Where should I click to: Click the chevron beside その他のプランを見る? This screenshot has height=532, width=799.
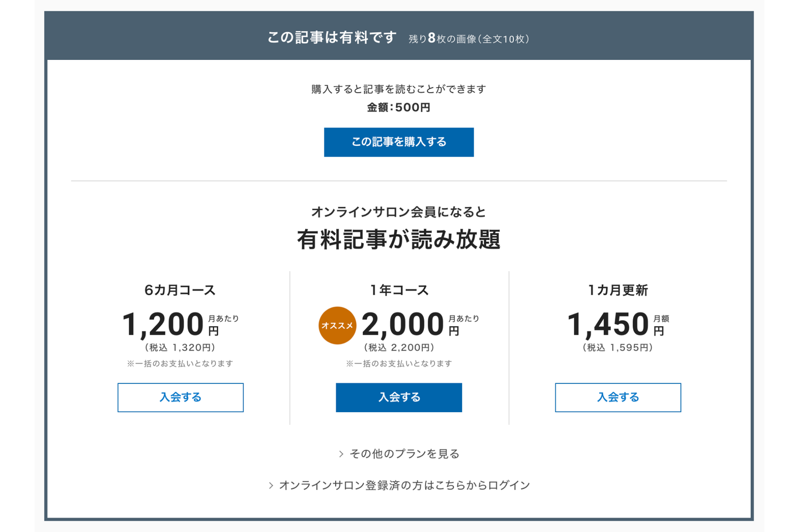pos(341,454)
